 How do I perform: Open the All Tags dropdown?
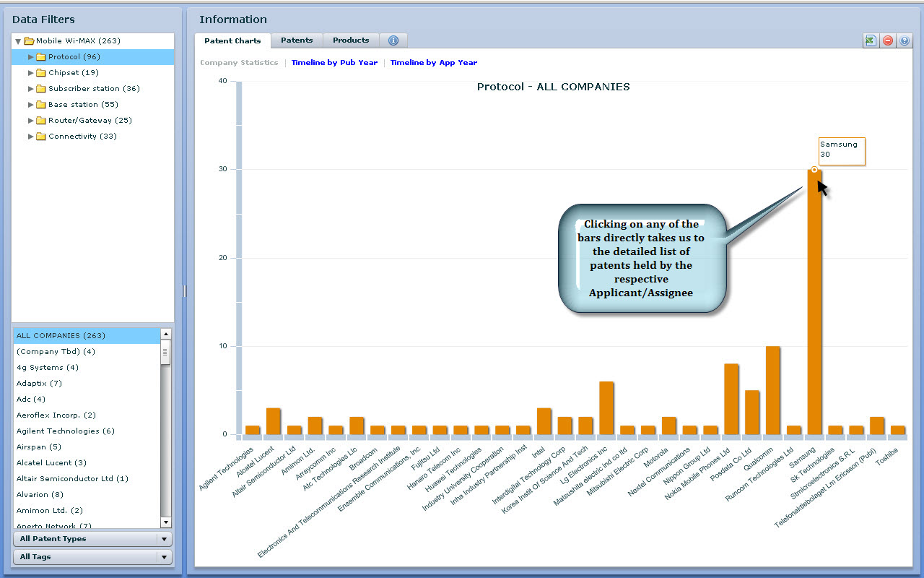click(165, 557)
